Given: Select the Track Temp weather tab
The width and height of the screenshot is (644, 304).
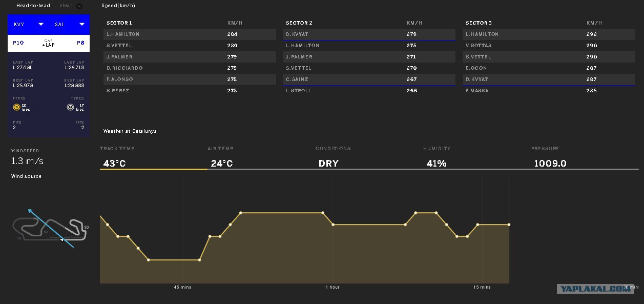Looking at the screenshot, I should coord(154,158).
